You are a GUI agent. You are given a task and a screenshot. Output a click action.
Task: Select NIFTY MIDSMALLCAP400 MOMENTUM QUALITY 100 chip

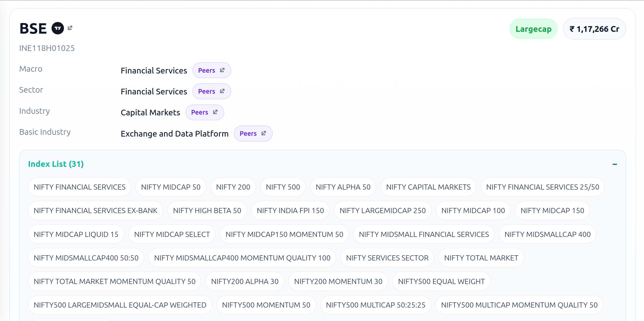[x=242, y=258]
